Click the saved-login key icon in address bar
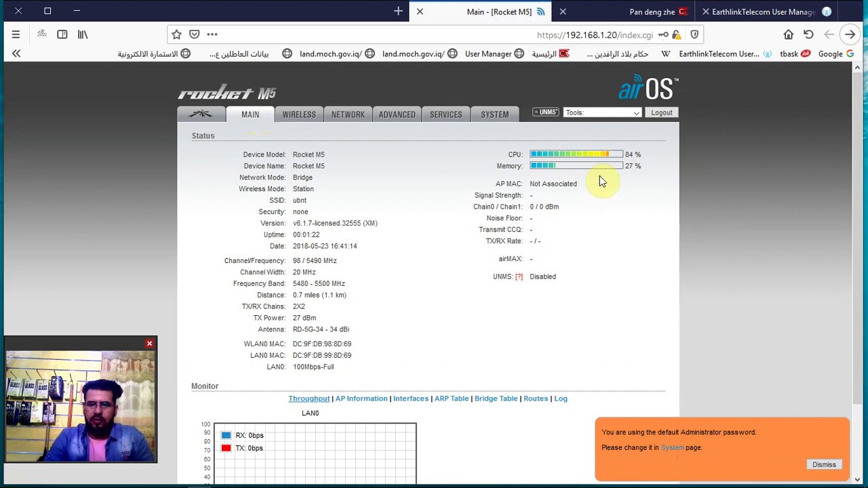The image size is (868, 488). pyautogui.click(x=663, y=35)
